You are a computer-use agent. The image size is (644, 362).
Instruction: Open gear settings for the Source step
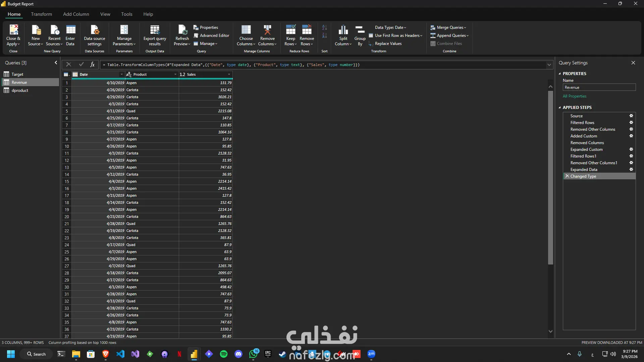(631, 116)
